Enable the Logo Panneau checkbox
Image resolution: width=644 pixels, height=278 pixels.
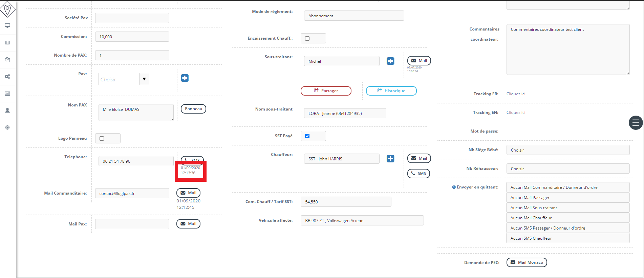pos(102,138)
